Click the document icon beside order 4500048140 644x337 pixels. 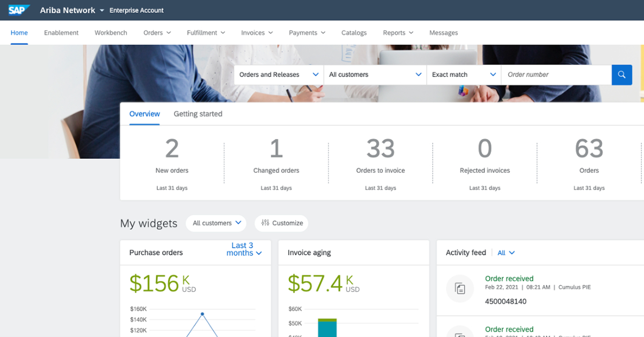click(x=460, y=289)
